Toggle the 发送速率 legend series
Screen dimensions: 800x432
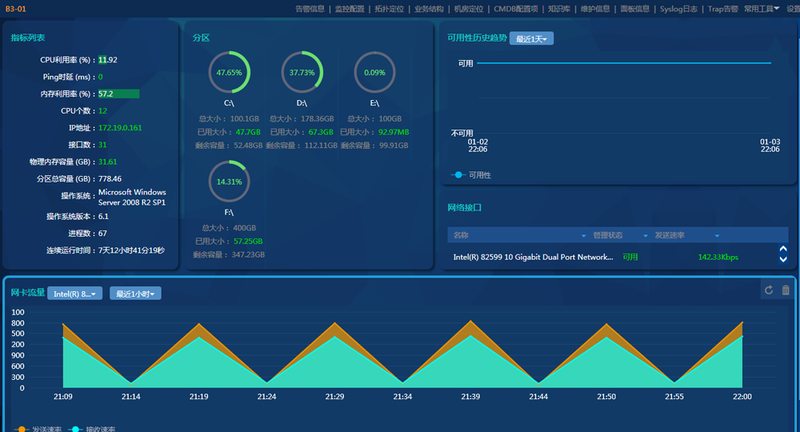coord(39,428)
